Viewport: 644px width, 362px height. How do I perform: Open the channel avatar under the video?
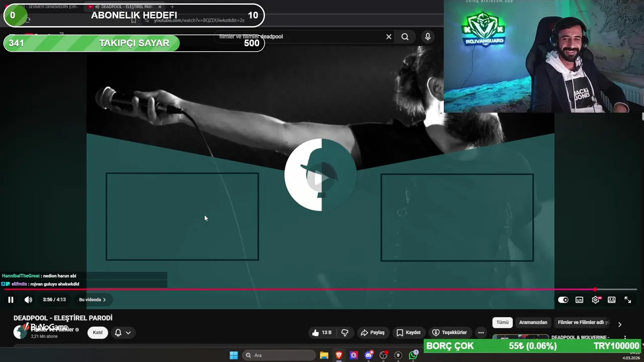[x=20, y=332]
